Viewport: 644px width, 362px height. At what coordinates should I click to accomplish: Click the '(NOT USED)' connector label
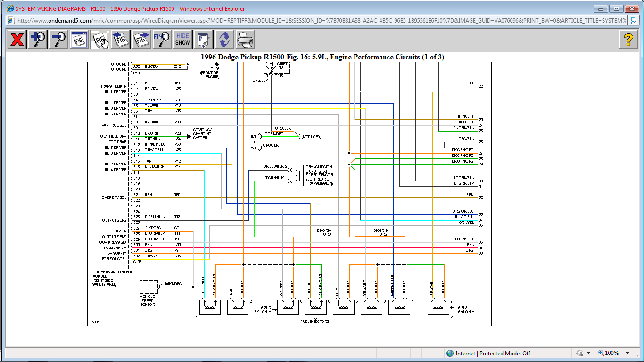(x=311, y=137)
